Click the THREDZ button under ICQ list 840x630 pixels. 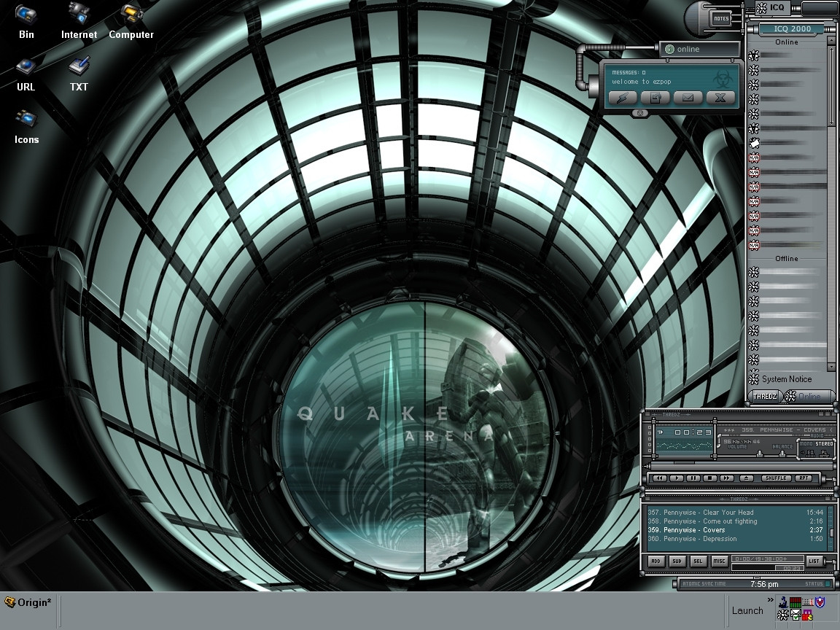tap(764, 397)
